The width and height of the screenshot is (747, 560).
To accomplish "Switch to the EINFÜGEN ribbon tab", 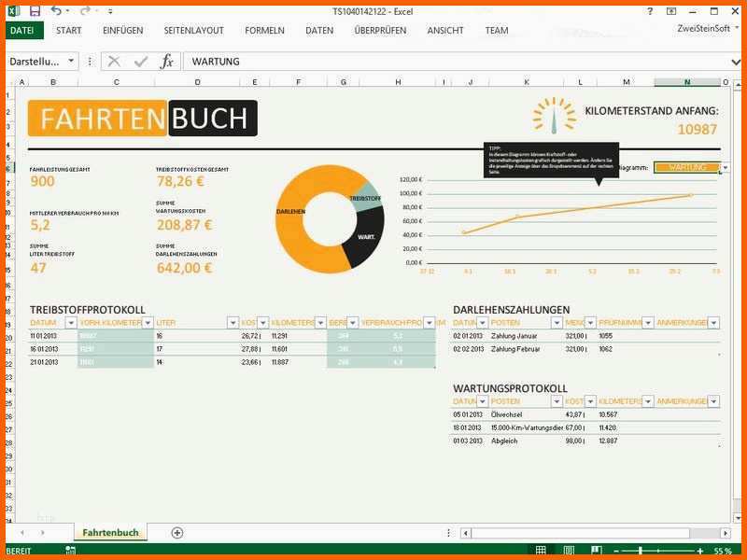I will pos(123,31).
